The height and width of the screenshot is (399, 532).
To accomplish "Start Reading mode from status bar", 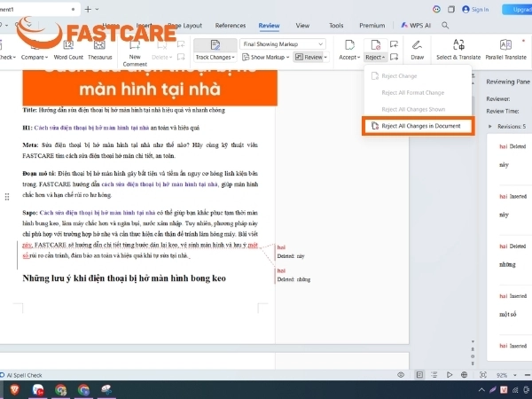I will coord(450,375).
